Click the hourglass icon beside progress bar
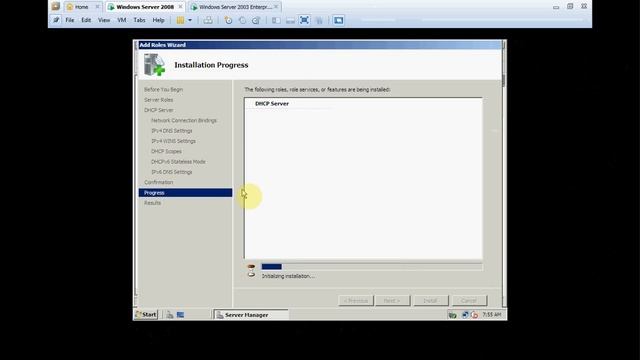Screen dimensions: 640x360 pos(251,271)
